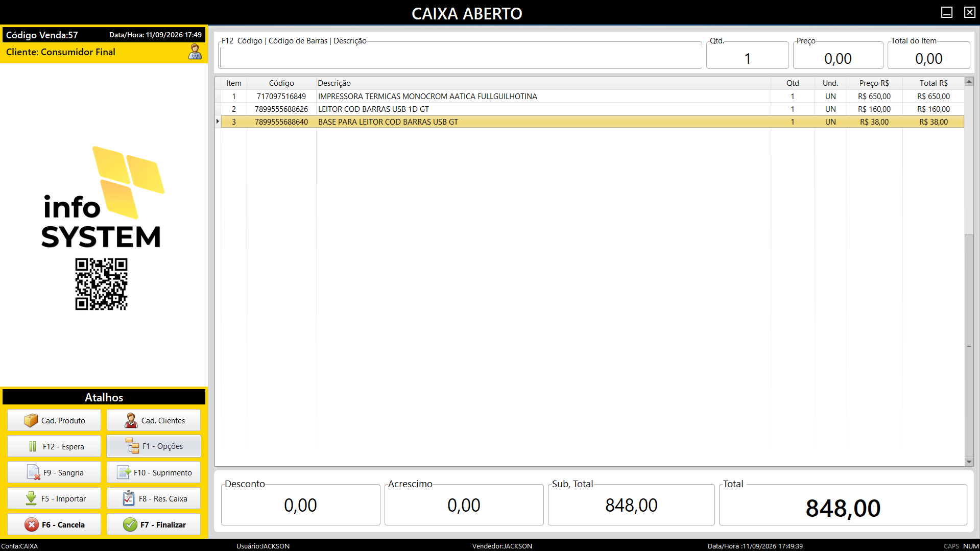Click Código Venda:57 label
Screen dimensions: 980x551
click(42, 35)
